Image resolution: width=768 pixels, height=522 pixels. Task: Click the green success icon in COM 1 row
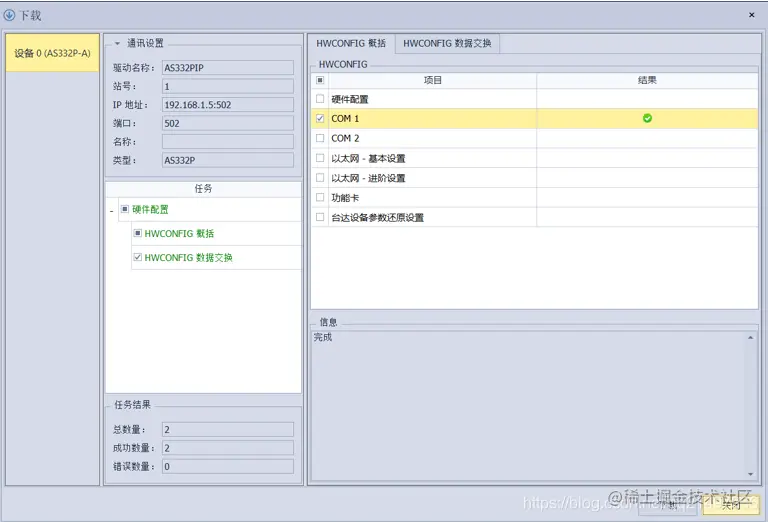coord(647,119)
